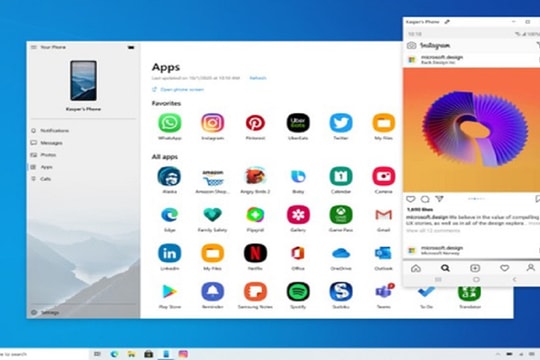
Task: Open the Instagram search tab
Action: click(445, 268)
